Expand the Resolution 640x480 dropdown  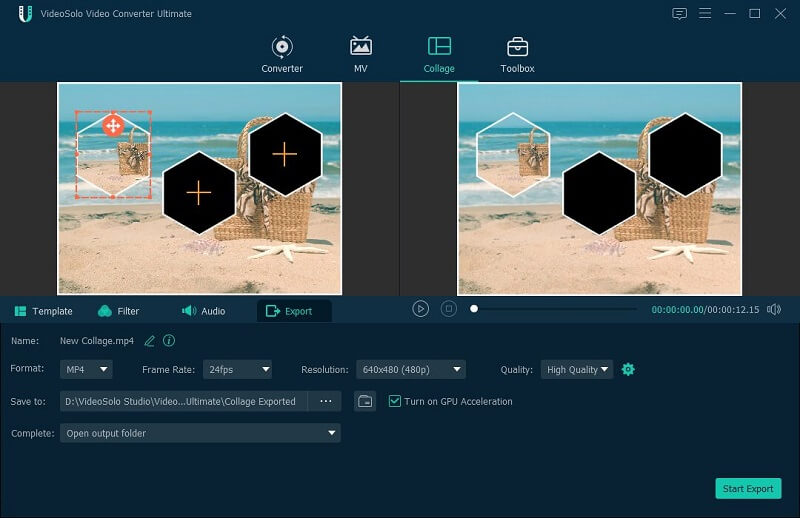point(410,370)
